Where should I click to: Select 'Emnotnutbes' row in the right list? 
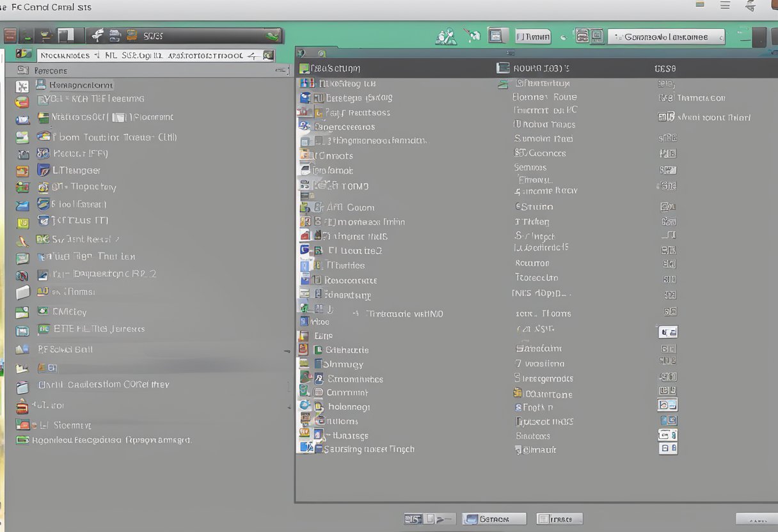(354, 379)
